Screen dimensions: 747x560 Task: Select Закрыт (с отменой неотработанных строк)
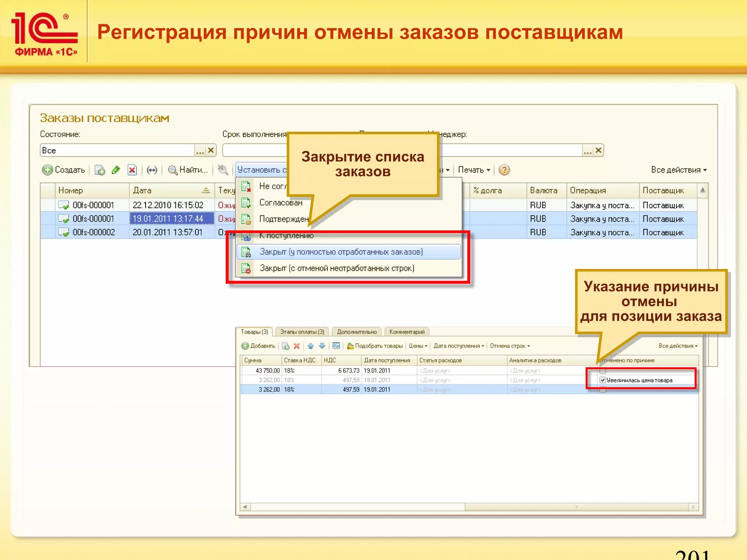pyautogui.click(x=349, y=268)
